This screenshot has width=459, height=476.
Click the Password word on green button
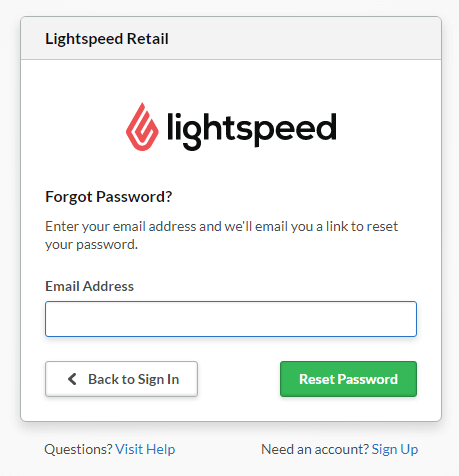(x=368, y=379)
